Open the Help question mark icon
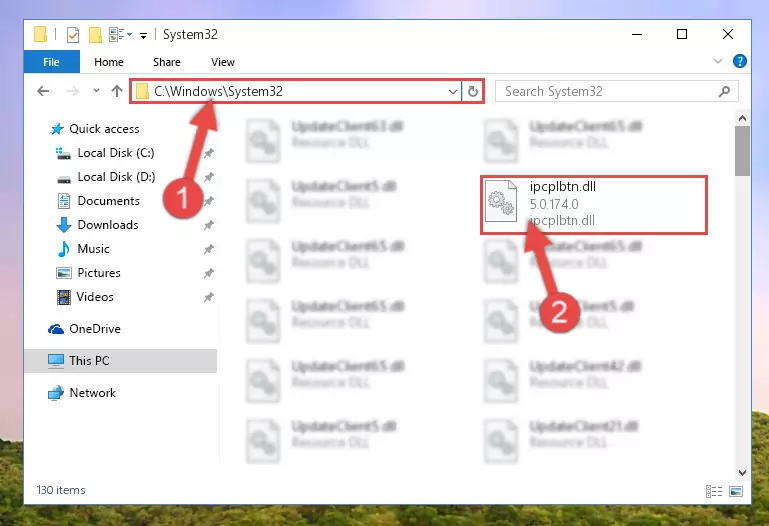 click(x=740, y=61)
